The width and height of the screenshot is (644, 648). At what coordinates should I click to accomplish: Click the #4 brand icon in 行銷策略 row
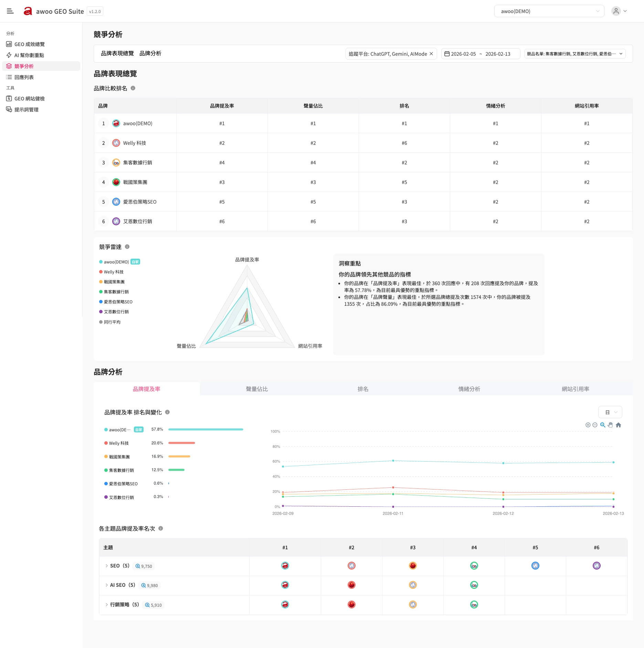tap(474, 605)
